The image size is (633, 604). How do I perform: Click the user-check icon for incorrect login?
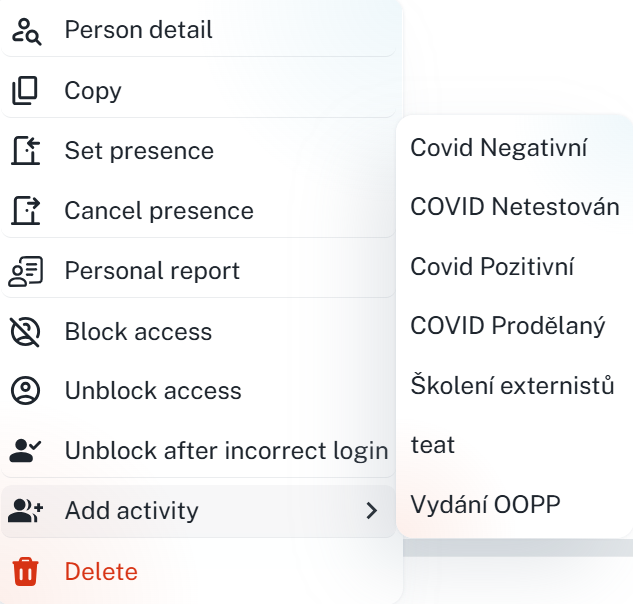(25, 451)
